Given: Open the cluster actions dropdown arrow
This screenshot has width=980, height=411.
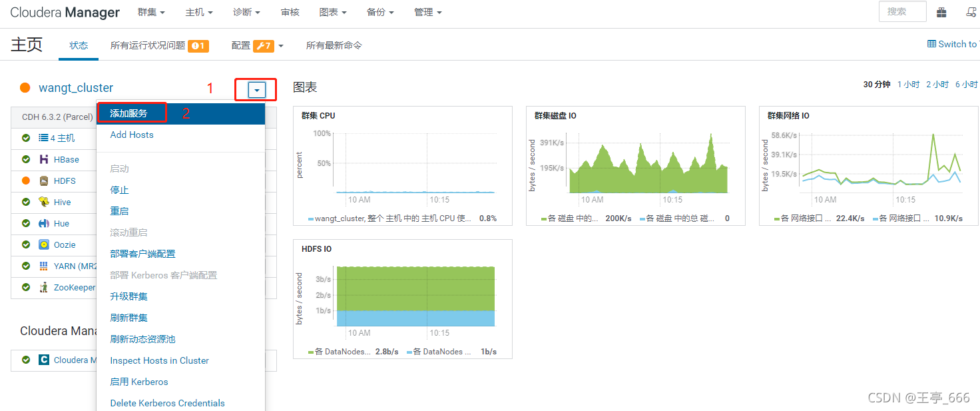Looking at the screenshot, I should click(x=257, y=90).
